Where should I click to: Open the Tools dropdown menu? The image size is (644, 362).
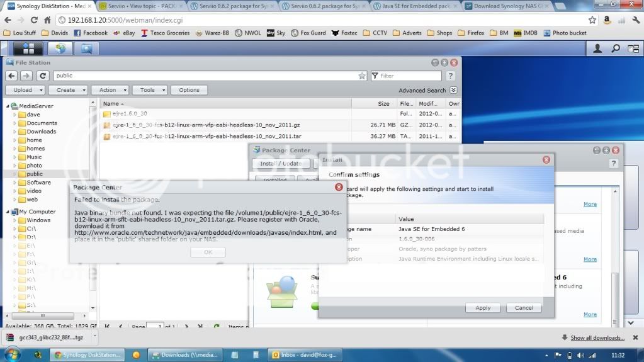coord(149,90)
